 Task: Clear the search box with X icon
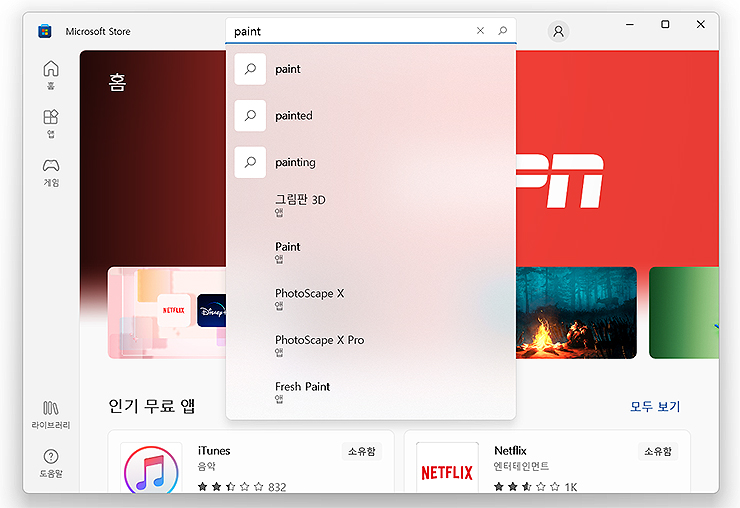point(480,31)
